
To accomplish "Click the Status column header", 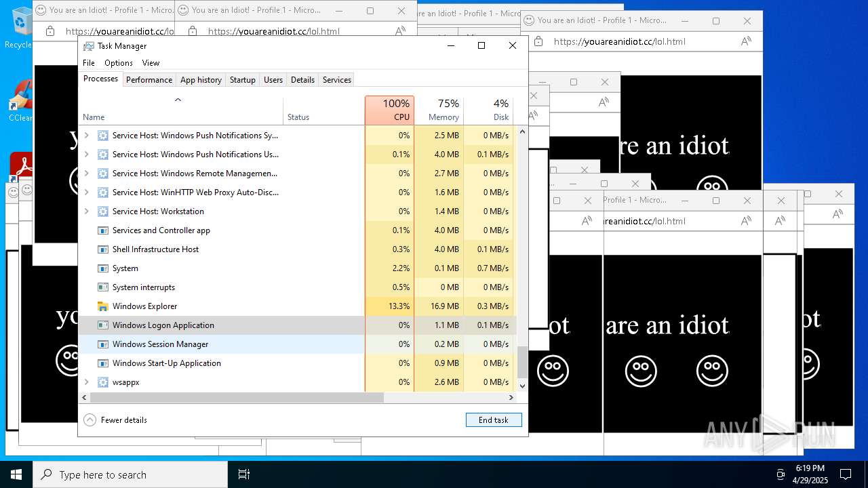I will pos(323,110).
